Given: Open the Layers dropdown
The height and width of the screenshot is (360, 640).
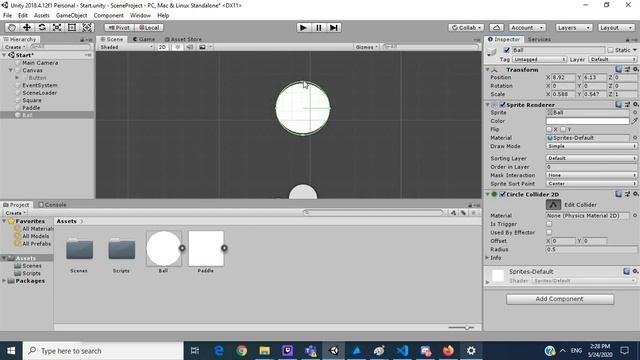Looking at the screenshot, I should 573,28.
